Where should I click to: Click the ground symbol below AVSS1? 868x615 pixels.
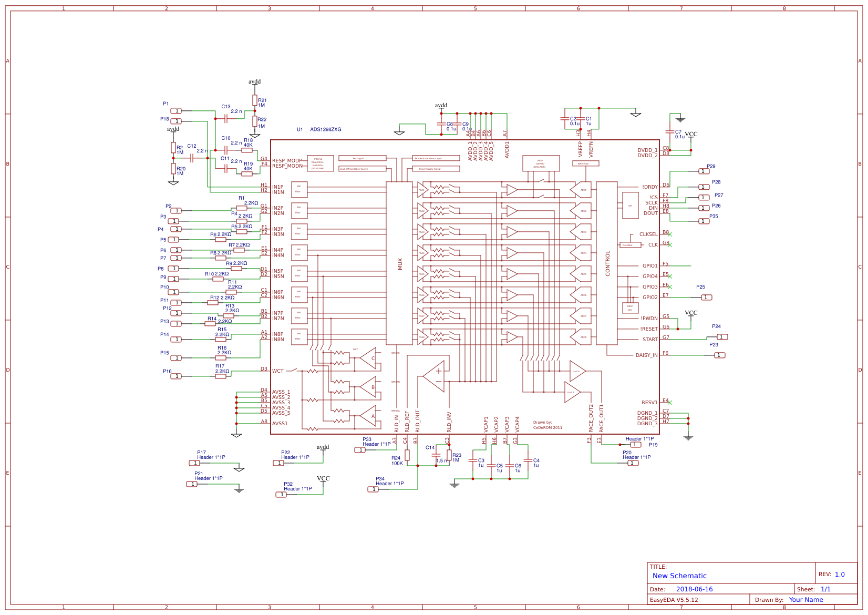pos(237,435)
